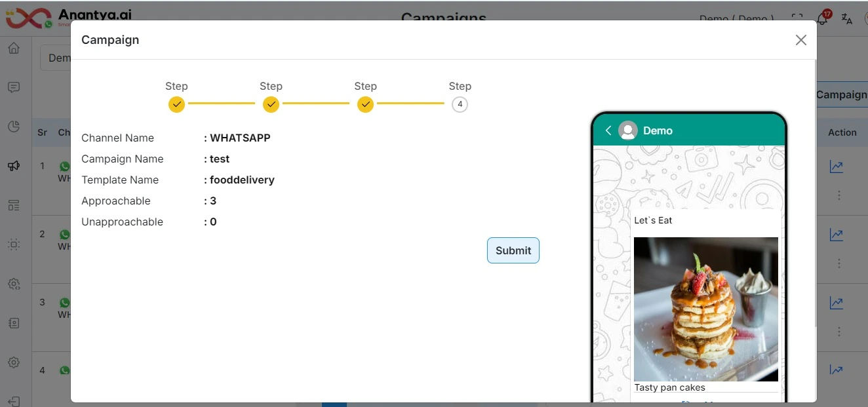Open pie chart analytics icon in sidebar
Image resolution: width=868 pixels, height=407 pixels.
pyautogui.click(x=14, y=126)
